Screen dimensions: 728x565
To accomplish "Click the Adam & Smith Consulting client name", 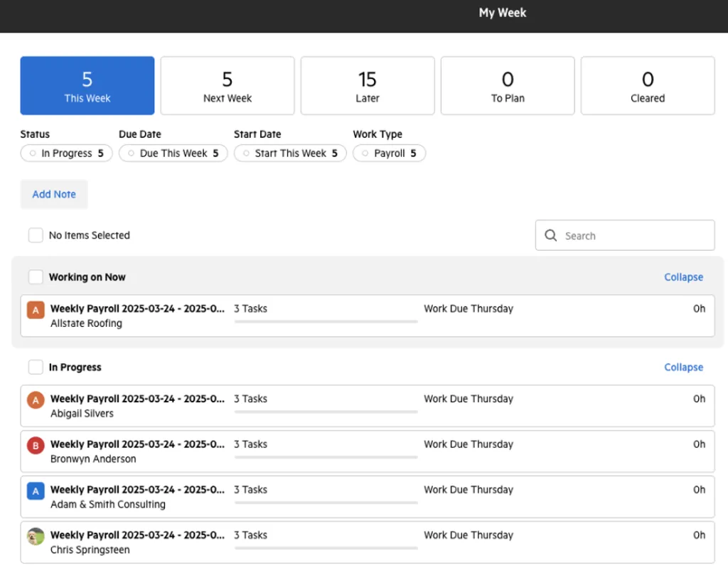I will [x=108, y=504].
